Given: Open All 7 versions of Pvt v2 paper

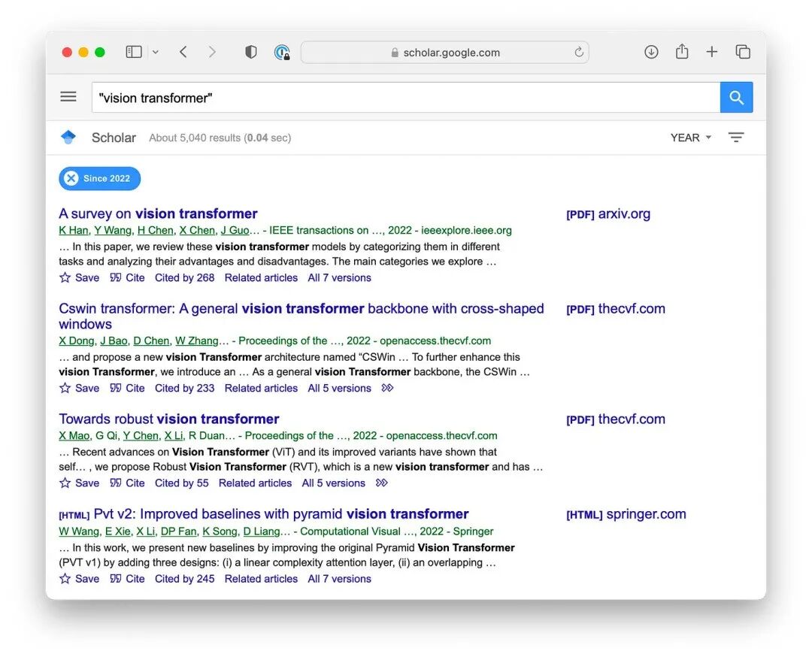Looking at the screenshot, I should [339, 578].
